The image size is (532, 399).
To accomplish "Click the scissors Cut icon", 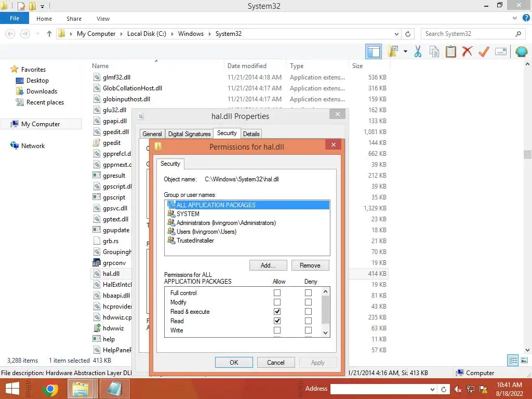I will pos(418,52).
